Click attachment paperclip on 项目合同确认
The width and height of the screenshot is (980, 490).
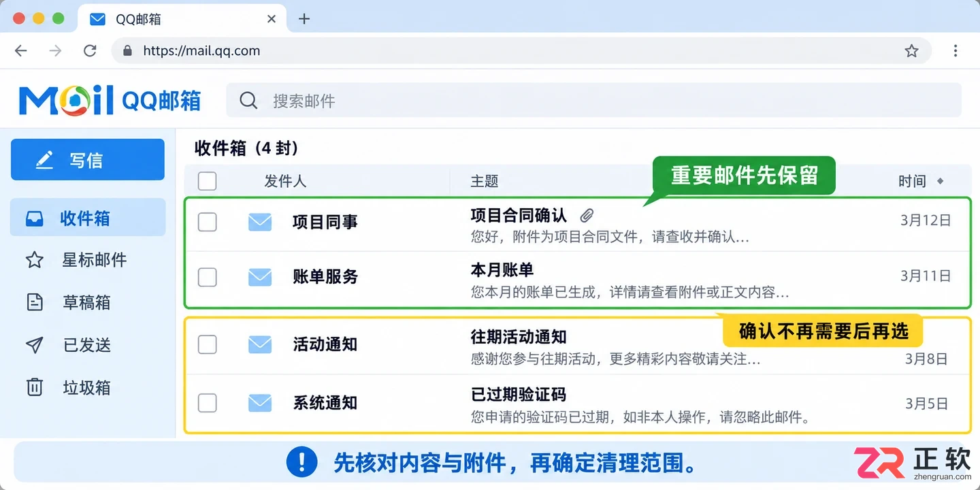(587, 216)
